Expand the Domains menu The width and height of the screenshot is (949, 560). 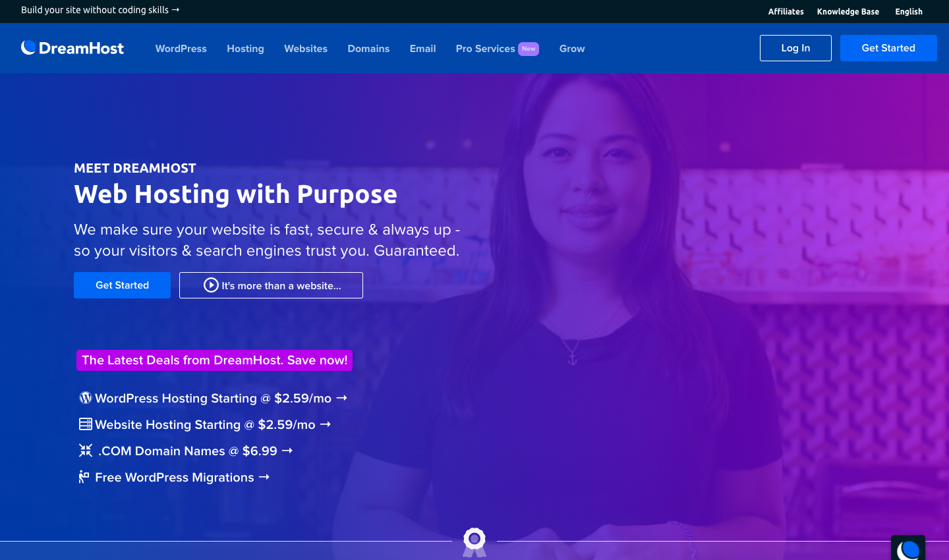click(x=368, y=49)
